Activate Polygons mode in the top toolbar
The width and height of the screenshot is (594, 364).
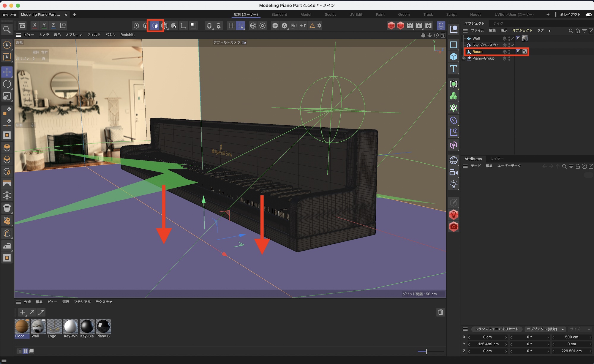click(x=155, y=26)
